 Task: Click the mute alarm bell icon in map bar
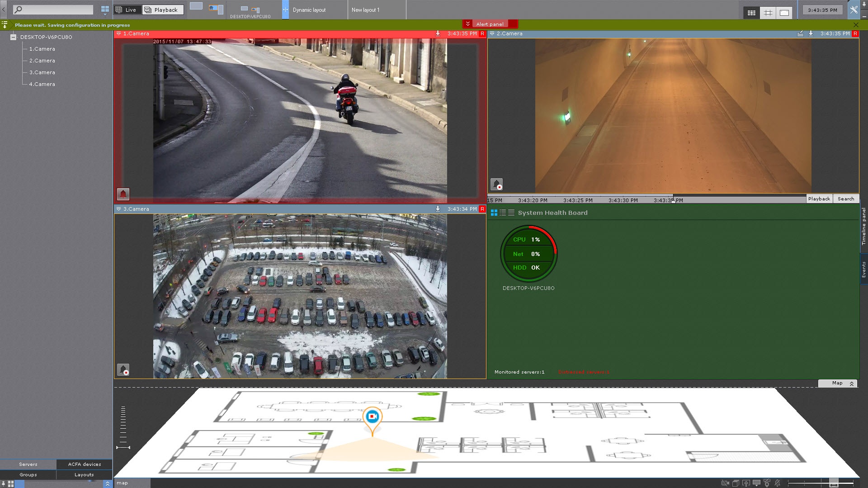click(x=777, y=483)
